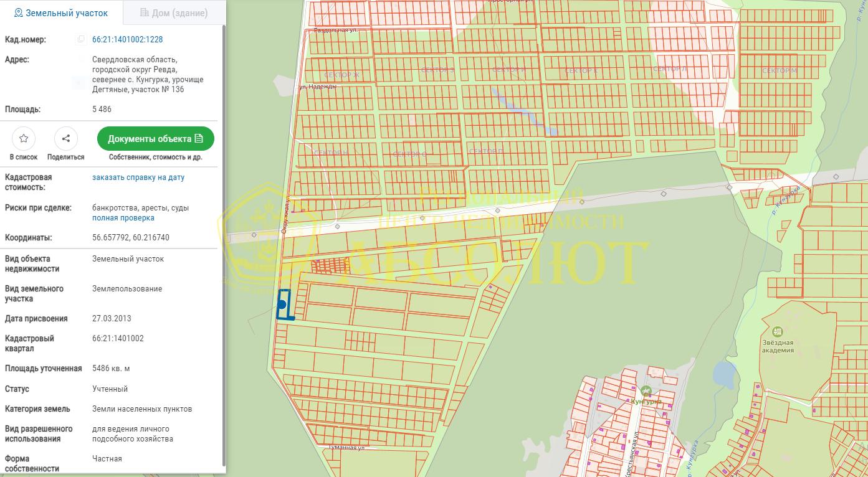Screen dimensions: 868x477
Task: Click the ул. Надежды street label on map
Action: [318, 87]
